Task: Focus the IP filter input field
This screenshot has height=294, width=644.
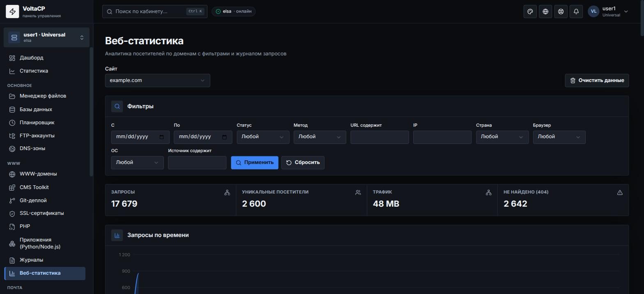Action: coord(442,137)
